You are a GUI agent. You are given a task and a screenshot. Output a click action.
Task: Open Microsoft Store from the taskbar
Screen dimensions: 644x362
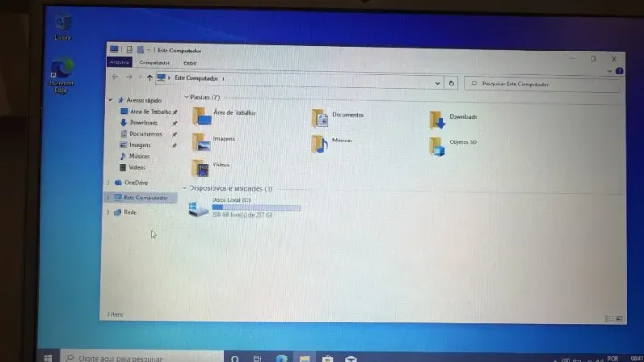328,358
